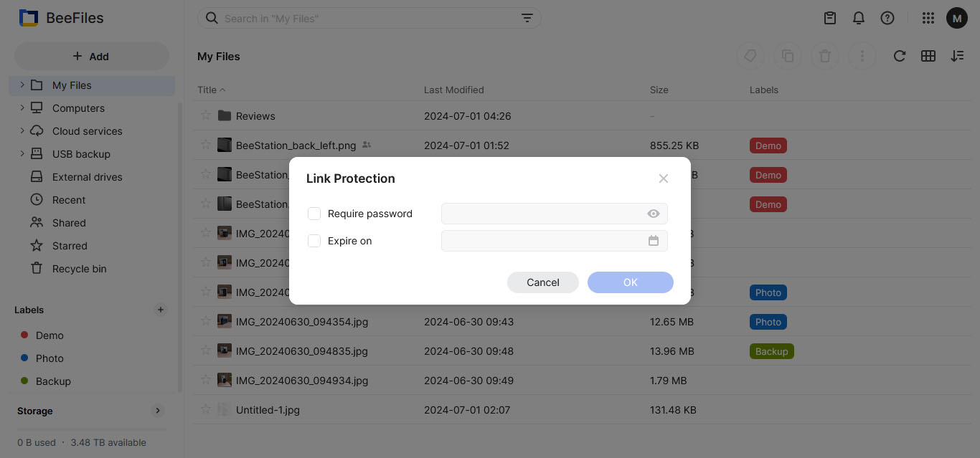Click the Add button
980x458 pixels.
[91, 57]
